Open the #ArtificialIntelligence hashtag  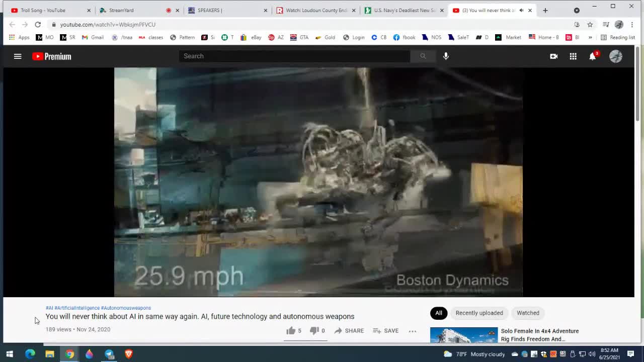77,308
